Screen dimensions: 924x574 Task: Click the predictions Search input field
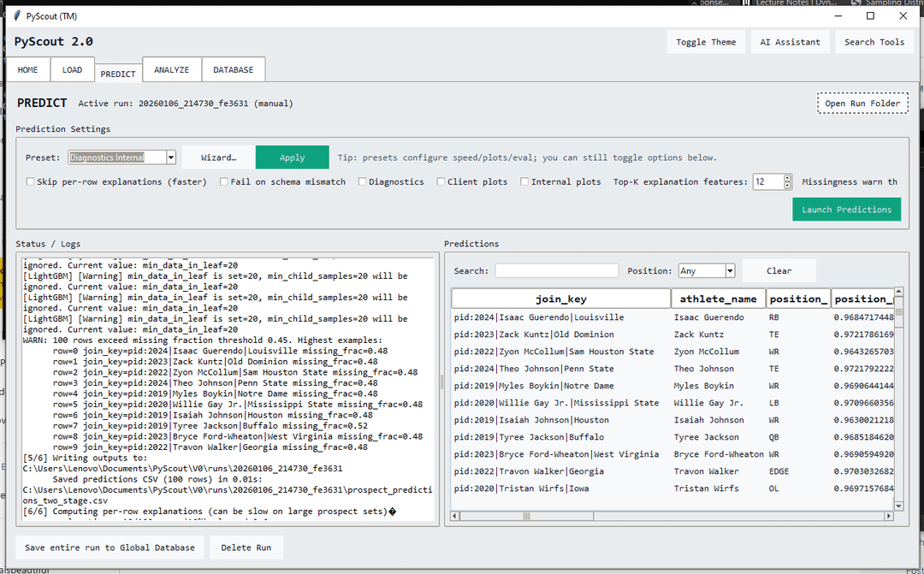click(x=556, y=271)
